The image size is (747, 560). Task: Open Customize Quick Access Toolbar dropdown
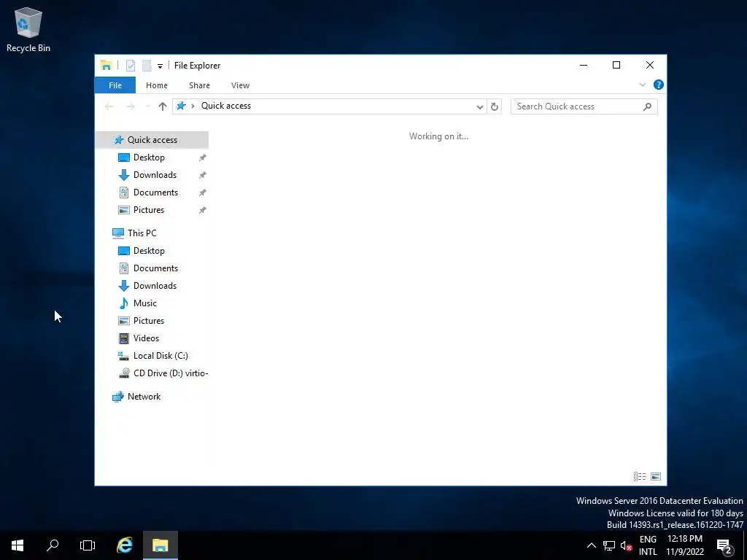click(160, 66)
